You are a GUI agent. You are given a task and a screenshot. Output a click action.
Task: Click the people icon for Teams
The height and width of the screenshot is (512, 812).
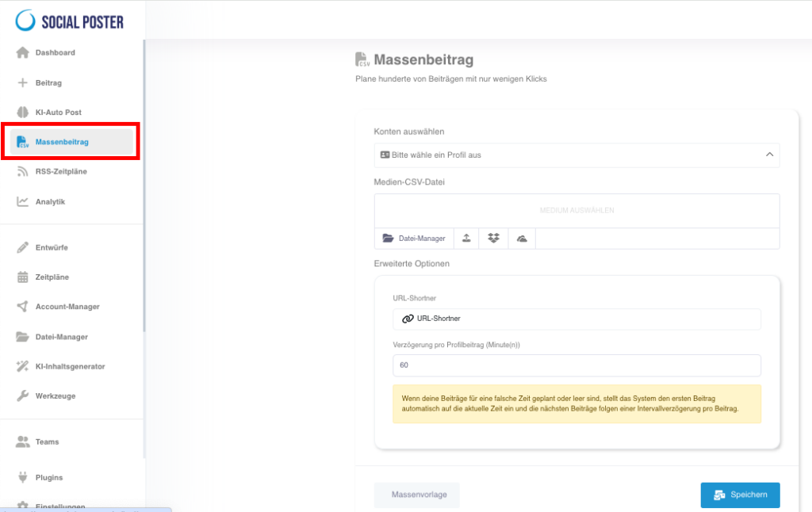click(x=22, y=441)
